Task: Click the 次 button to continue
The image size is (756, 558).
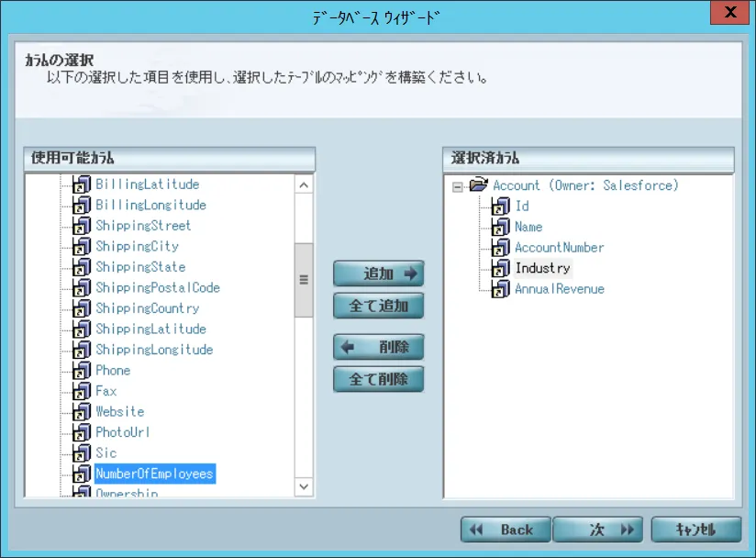Action: 597,530
